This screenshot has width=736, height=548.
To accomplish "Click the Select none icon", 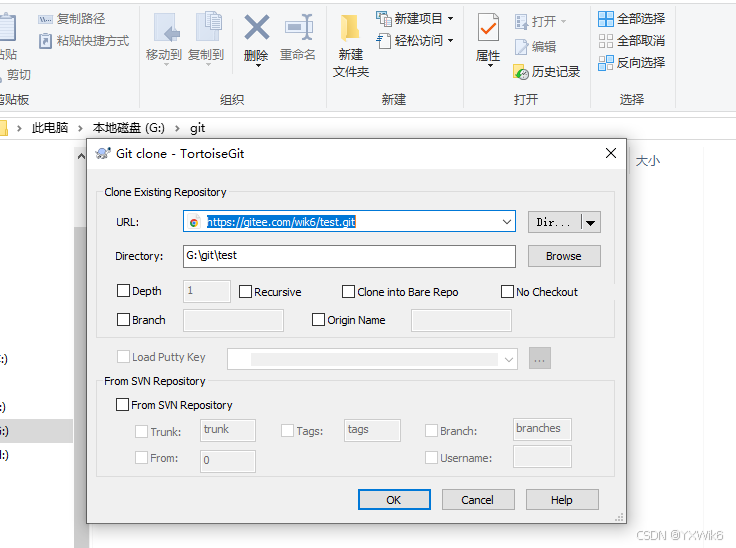I will coord(606,41).
